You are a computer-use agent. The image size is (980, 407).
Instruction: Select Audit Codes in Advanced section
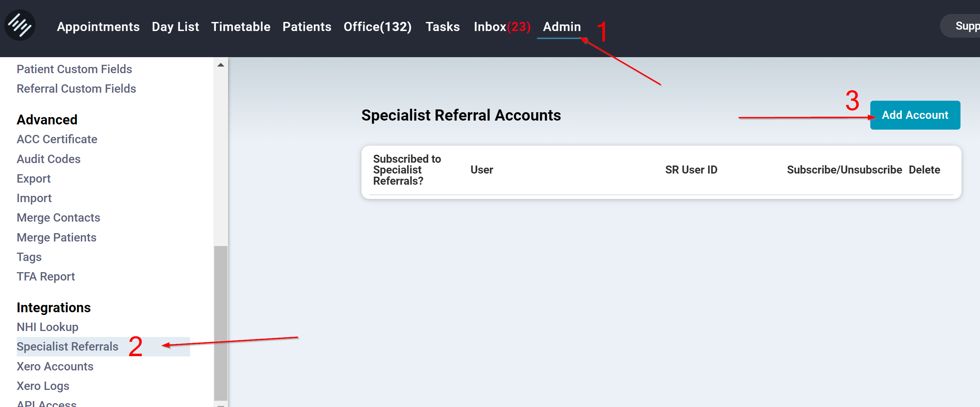(48, 159)
